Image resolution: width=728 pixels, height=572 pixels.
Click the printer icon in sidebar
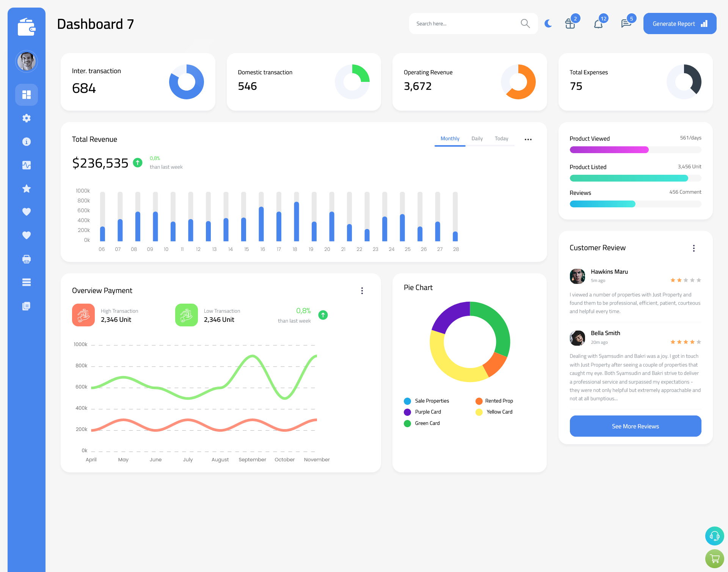(x=27, y=259)
